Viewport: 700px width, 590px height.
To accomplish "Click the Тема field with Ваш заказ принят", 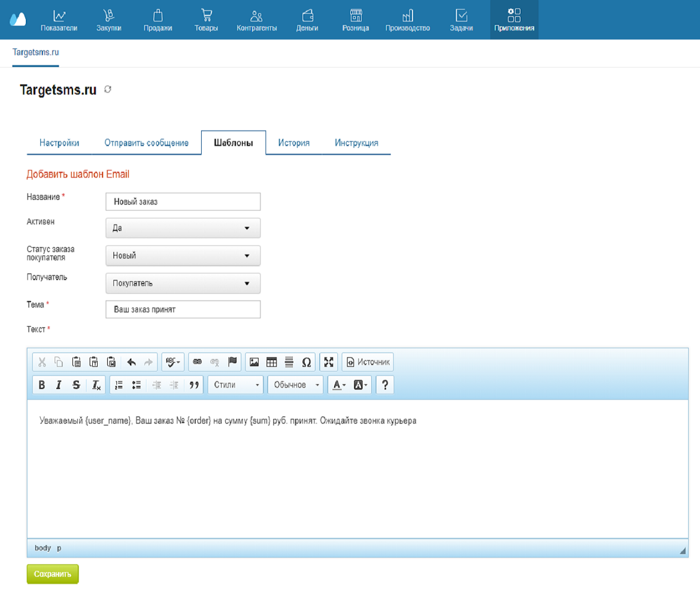I will (183, 309).
